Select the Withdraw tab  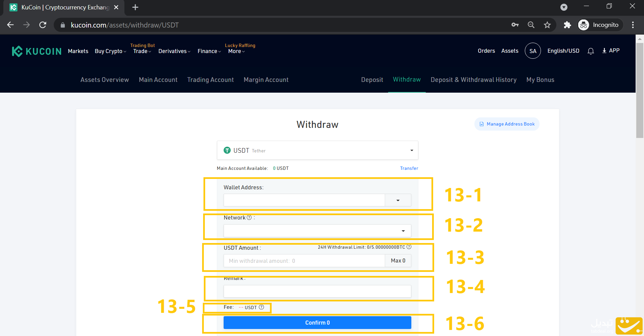(407, 80)
